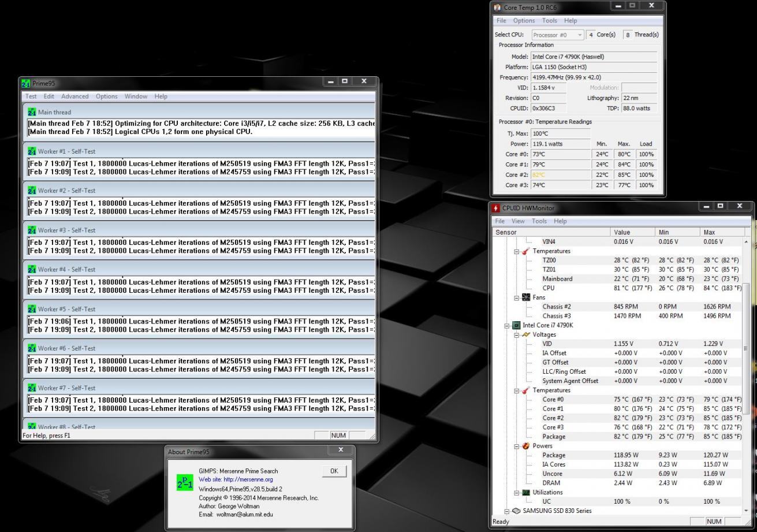Click the Prime95 title bar application icon
757x532 pixels.
(x=25, y=83)
